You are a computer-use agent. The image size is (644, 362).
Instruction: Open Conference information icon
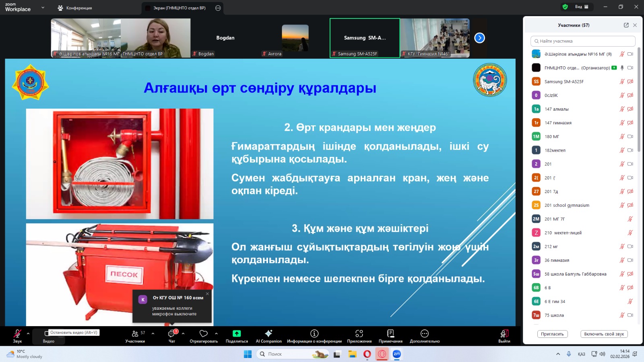314,334
